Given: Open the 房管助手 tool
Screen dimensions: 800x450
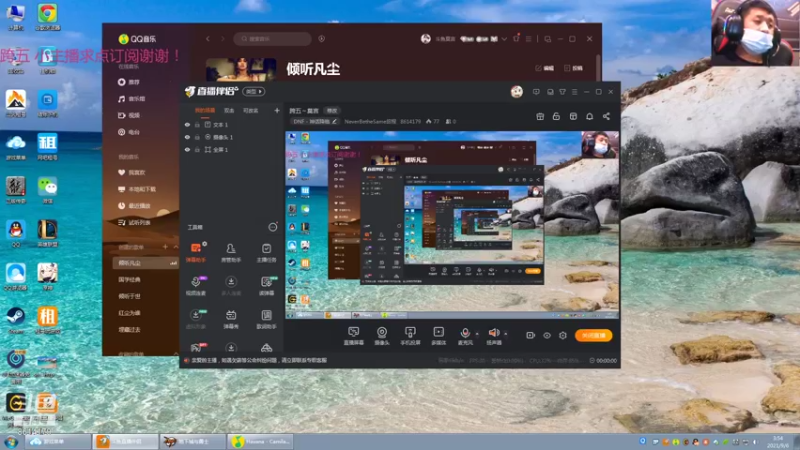Looking at the screenshot, I should coord(231,253).
